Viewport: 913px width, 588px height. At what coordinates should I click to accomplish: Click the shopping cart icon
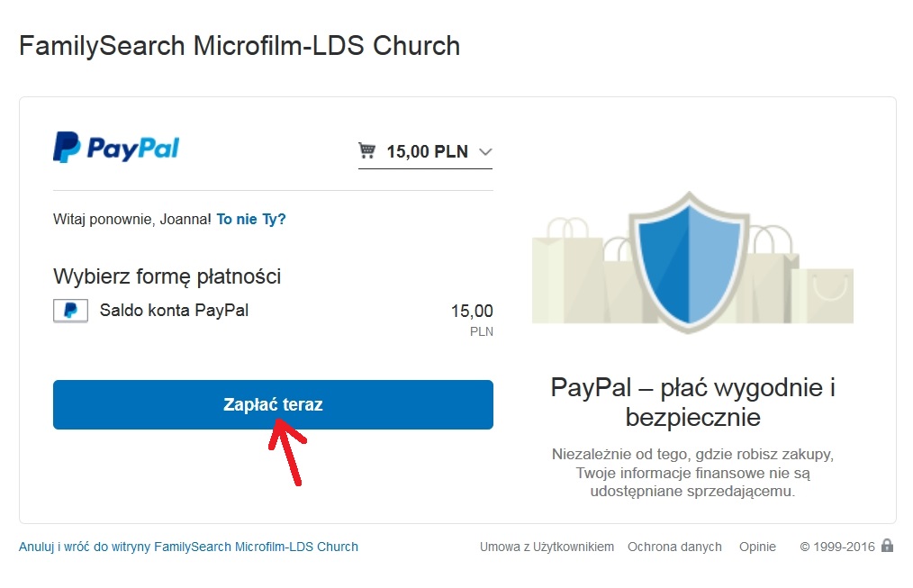pyautogui.click(x=366, y=150)
